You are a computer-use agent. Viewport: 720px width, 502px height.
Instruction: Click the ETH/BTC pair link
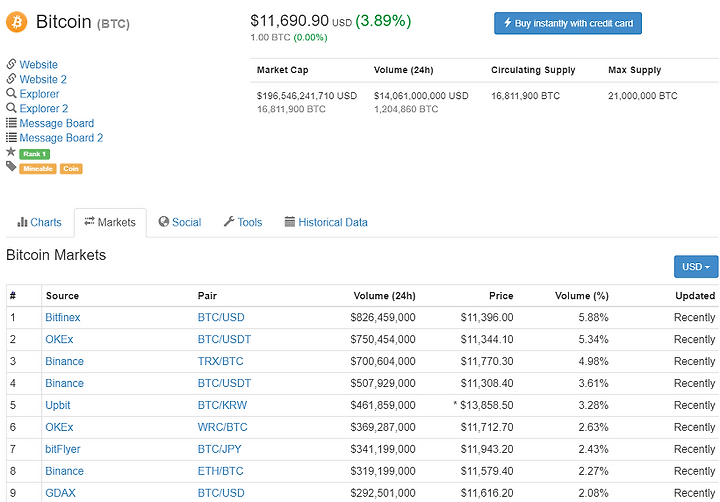click(220, 471)
